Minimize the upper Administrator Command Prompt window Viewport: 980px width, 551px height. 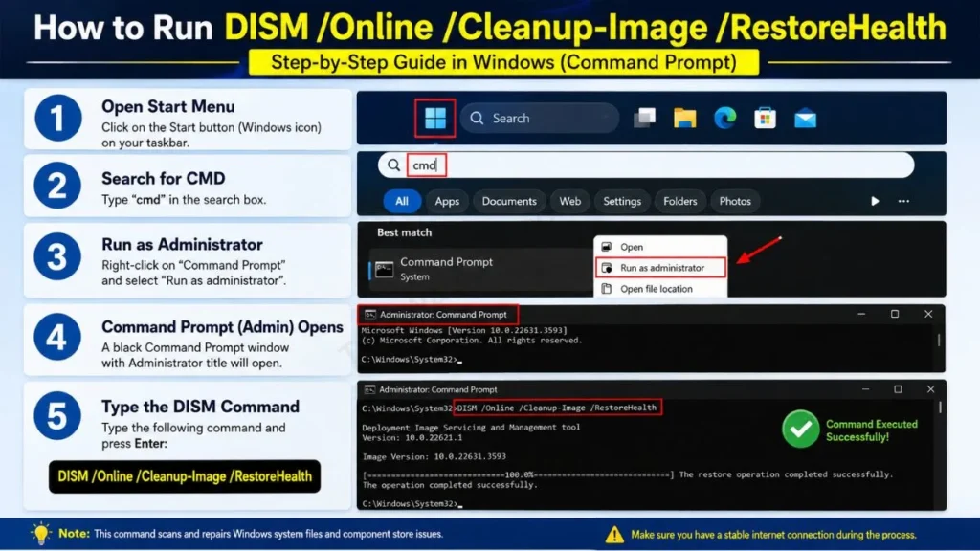[x=861, y=314]
